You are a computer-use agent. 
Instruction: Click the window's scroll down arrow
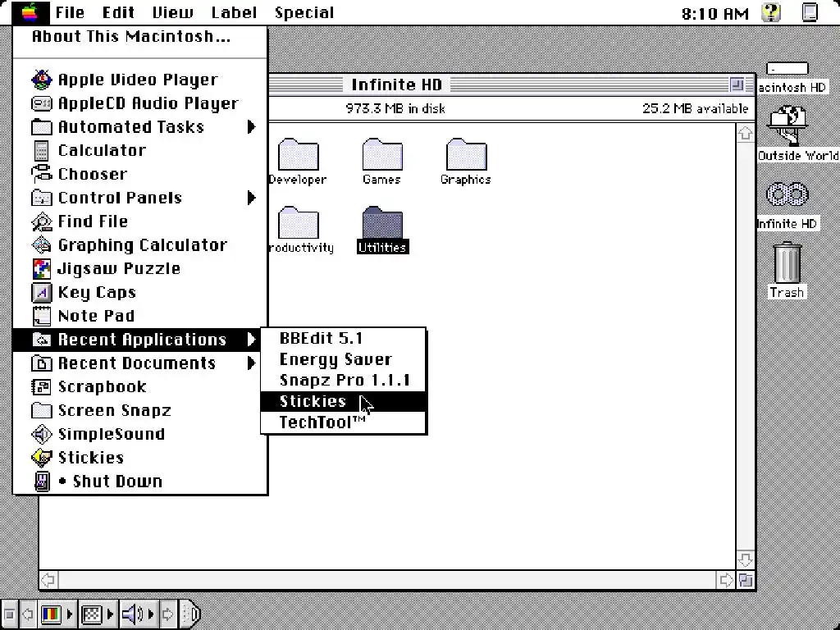pos(745,560)
